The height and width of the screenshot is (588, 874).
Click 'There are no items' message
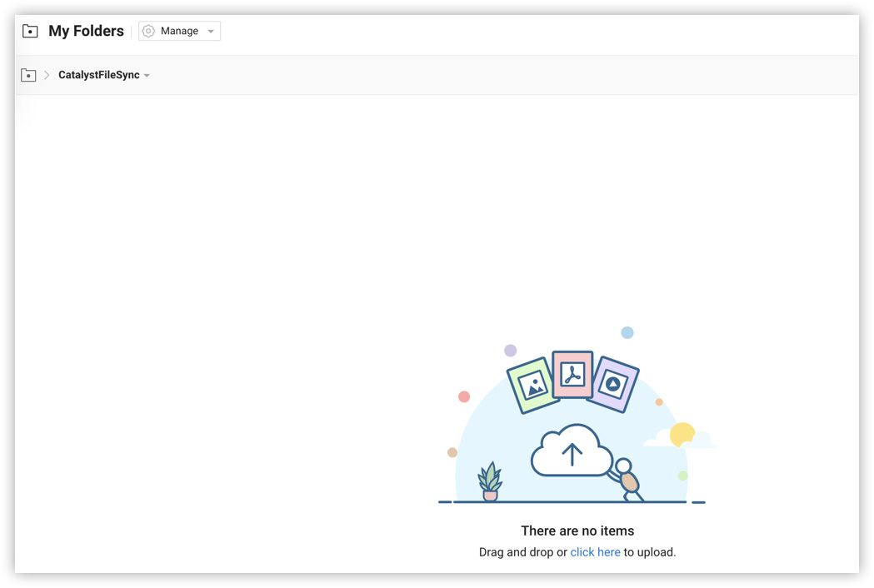pyautogui.click(x=577, y=531)
